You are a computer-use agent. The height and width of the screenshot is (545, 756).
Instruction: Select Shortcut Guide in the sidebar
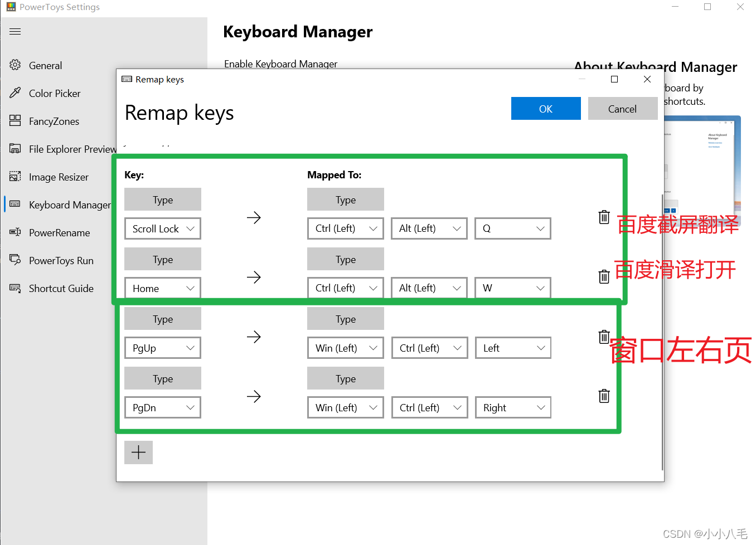61,288
